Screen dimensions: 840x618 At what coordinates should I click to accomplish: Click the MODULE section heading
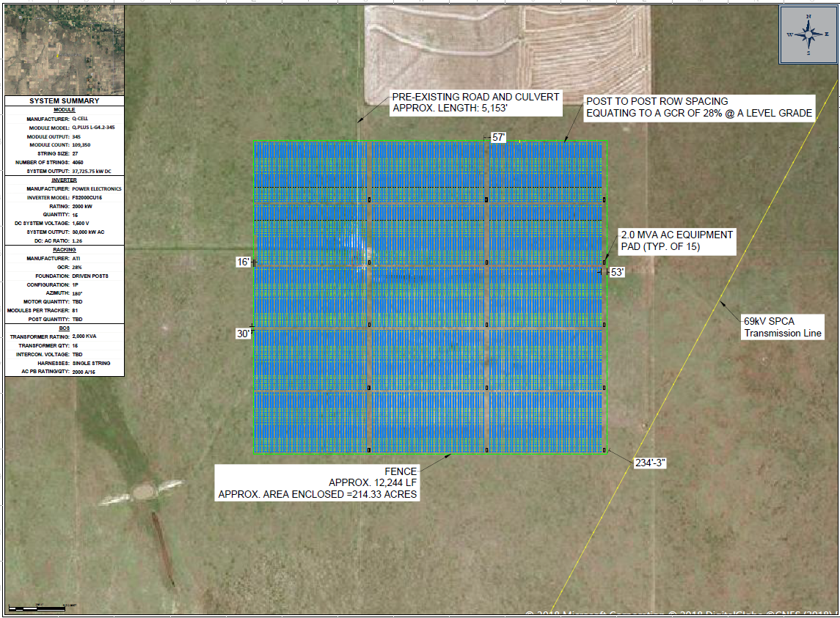pos(65,109)
